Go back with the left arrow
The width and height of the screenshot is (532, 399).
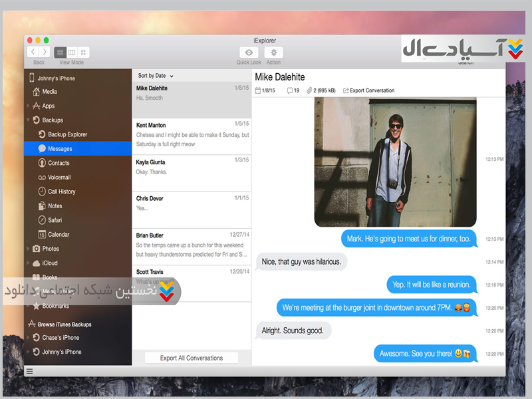click(x=33, y=52)
